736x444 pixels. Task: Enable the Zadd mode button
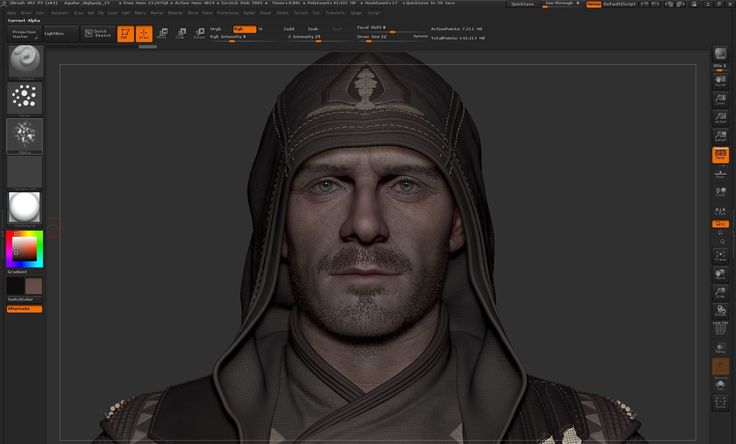[289, 29]
